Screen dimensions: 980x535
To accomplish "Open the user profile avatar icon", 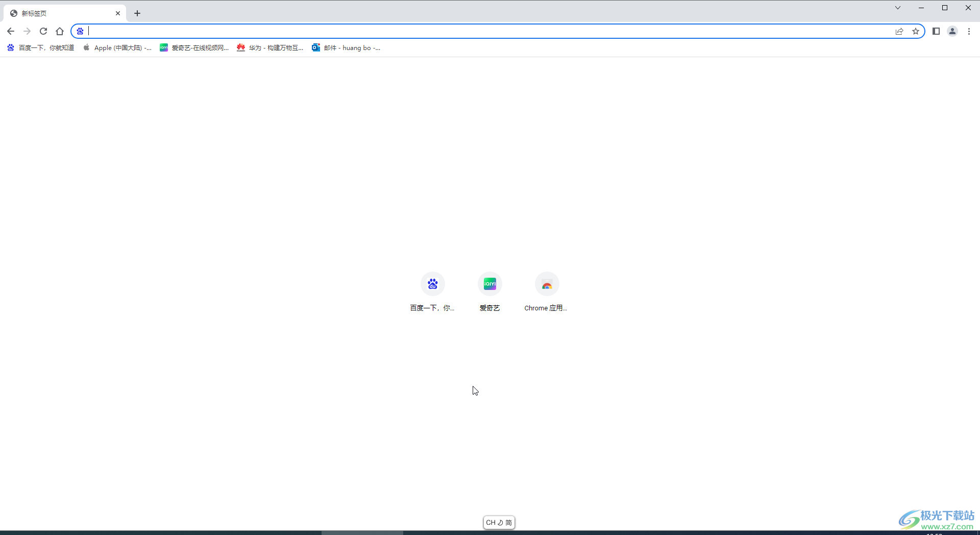I will click(952, 31).
